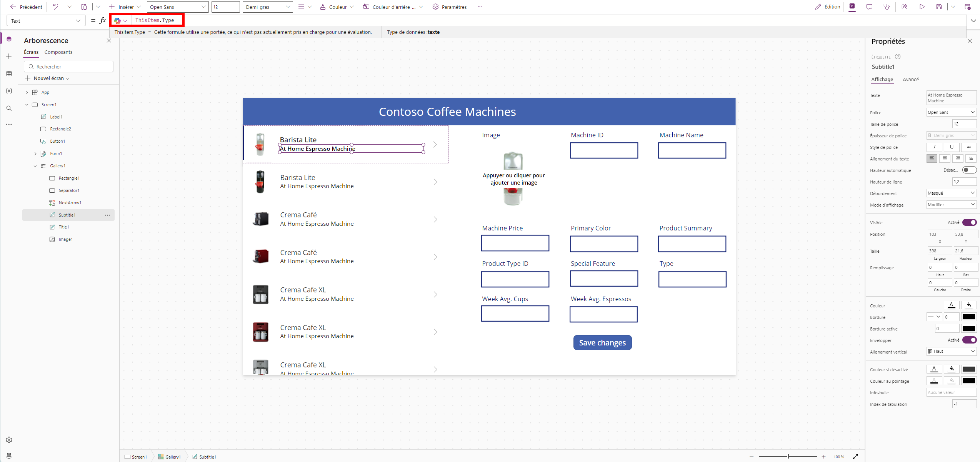Open the Subtitle1 more options ellipsis

pyautogui.click(x=107, y=215)
